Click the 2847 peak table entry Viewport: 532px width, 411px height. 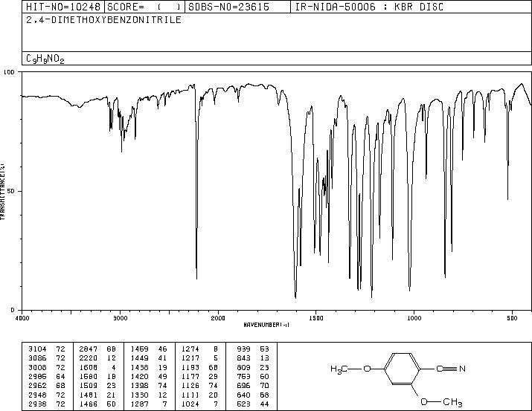click(x=97, y=349)
